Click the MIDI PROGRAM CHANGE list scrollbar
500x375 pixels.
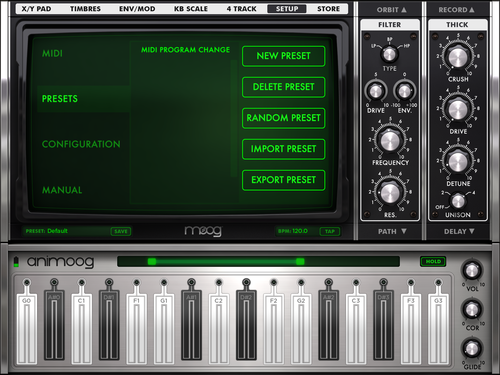(234, 118)
